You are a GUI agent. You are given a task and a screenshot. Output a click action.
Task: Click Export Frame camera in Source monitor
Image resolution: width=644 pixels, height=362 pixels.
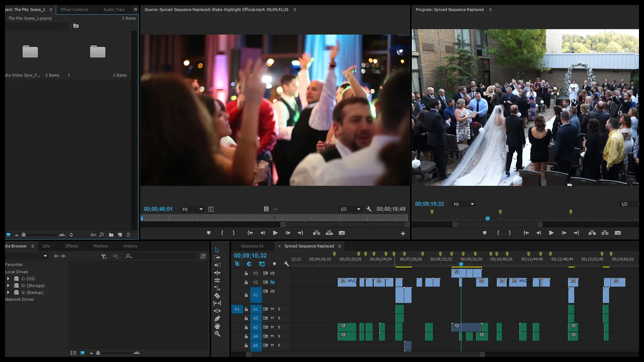tap(342, 233)
